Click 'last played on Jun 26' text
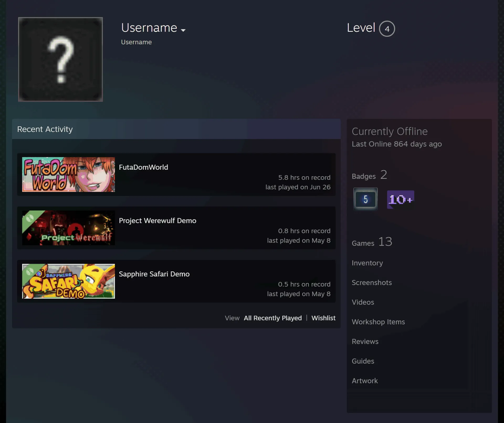The width and height of the screenshot is (504, 423). coord(298,187)
